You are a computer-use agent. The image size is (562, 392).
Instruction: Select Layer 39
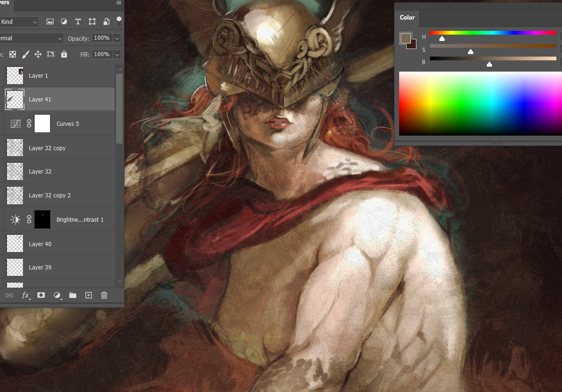tap(59, 267)
